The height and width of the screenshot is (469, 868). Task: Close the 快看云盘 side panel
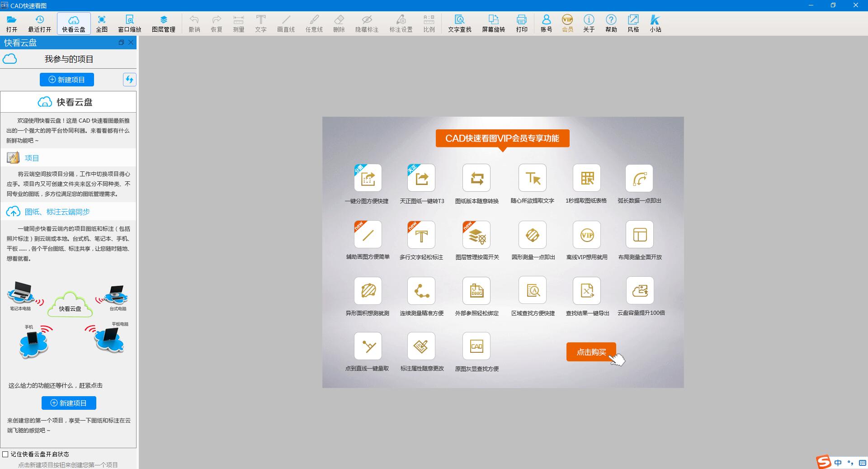[131, 43]
